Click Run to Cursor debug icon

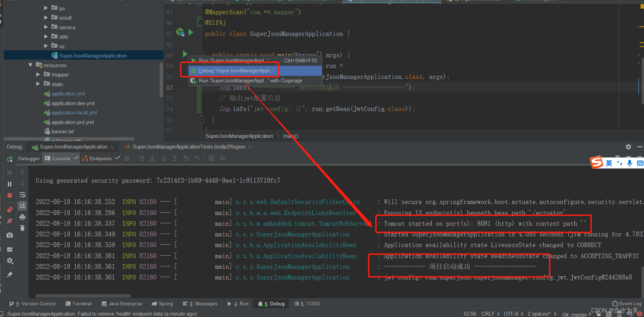(x=197, y=158)
